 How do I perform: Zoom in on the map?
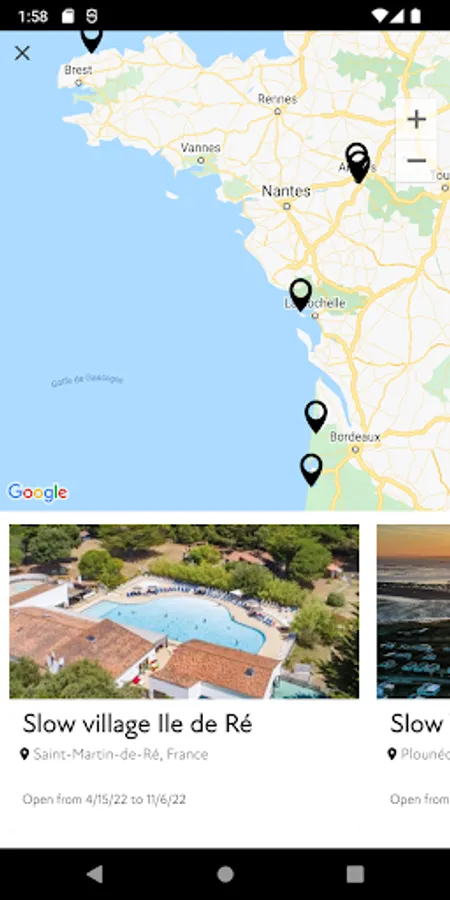[416, 119]
